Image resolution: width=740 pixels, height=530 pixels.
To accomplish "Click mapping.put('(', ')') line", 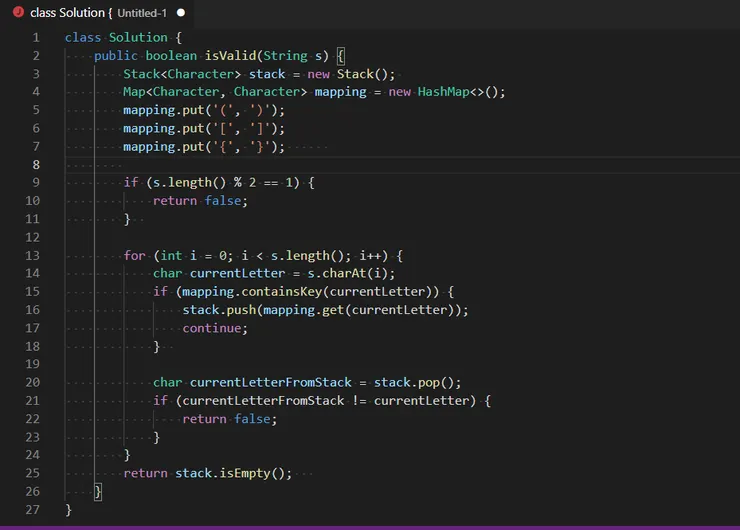I will 204,110.
